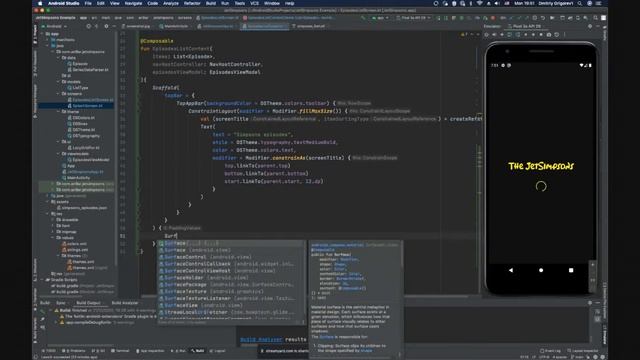Select simpsons_episodes.json in the assets folder
The width and height of the screenshot is (640, 360).
coord(84,208)
